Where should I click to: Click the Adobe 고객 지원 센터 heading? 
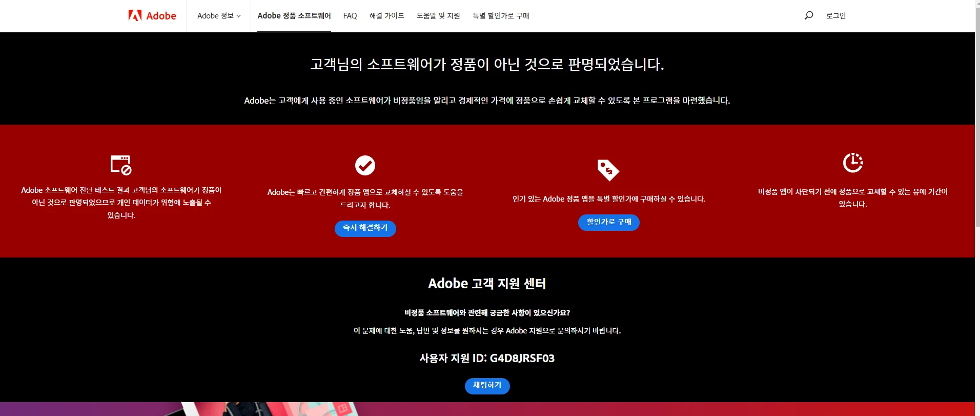click(x=487, y=284)
